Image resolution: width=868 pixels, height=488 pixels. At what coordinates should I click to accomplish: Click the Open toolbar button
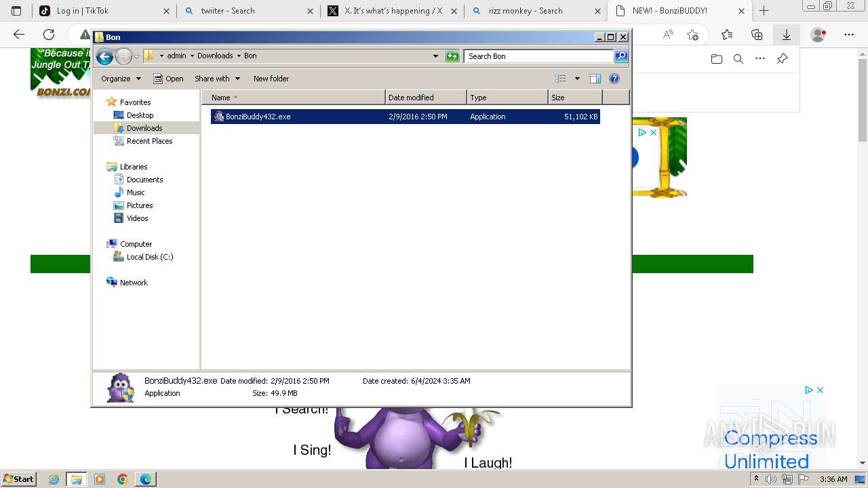[x=168, y=79]
